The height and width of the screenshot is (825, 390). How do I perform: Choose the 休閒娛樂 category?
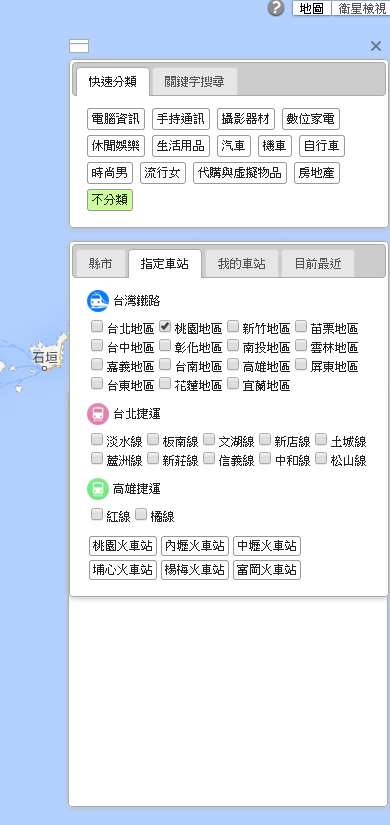(116, 146)
